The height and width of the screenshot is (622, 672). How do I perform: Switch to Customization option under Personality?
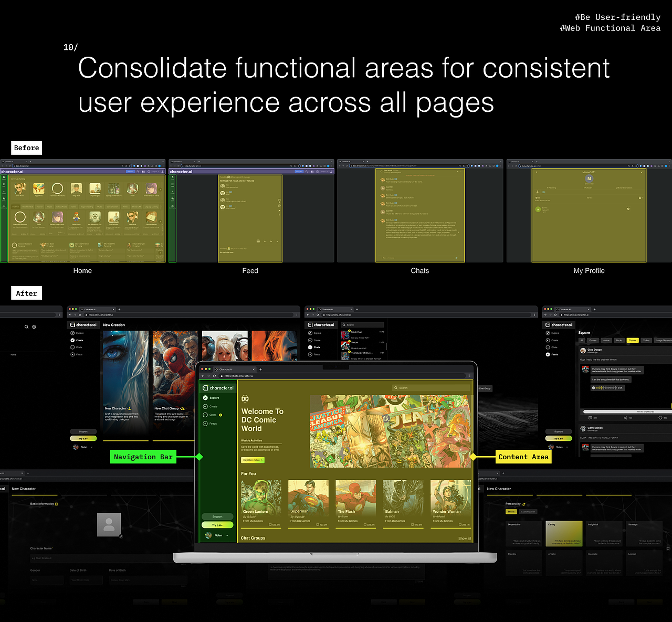coord(528,512)
